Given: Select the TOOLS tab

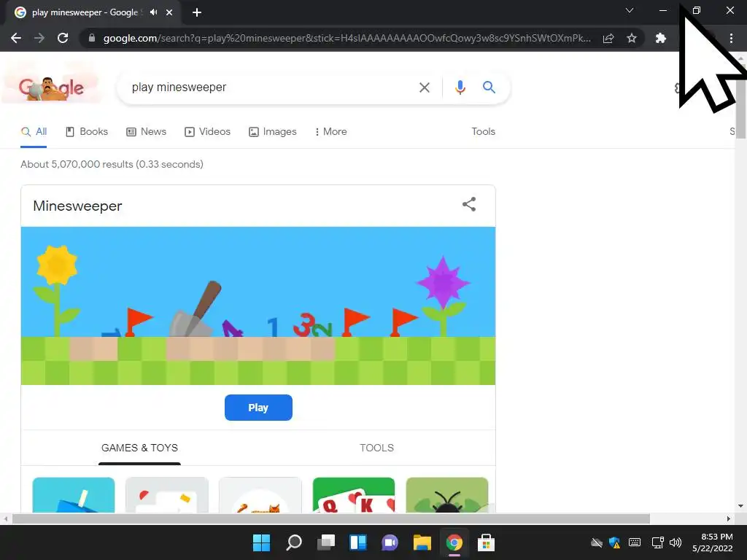Looking at the screenshot, I should 377,448.
